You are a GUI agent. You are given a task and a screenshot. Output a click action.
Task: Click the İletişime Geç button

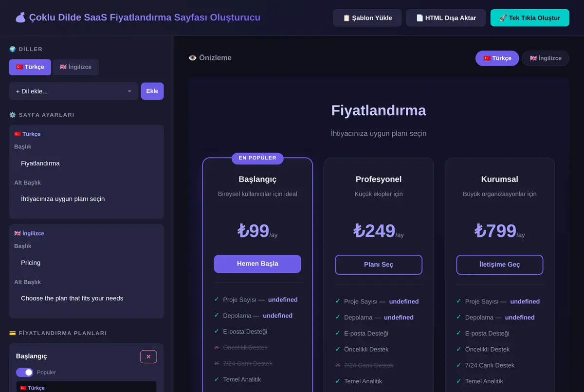[x=500, y=265]
